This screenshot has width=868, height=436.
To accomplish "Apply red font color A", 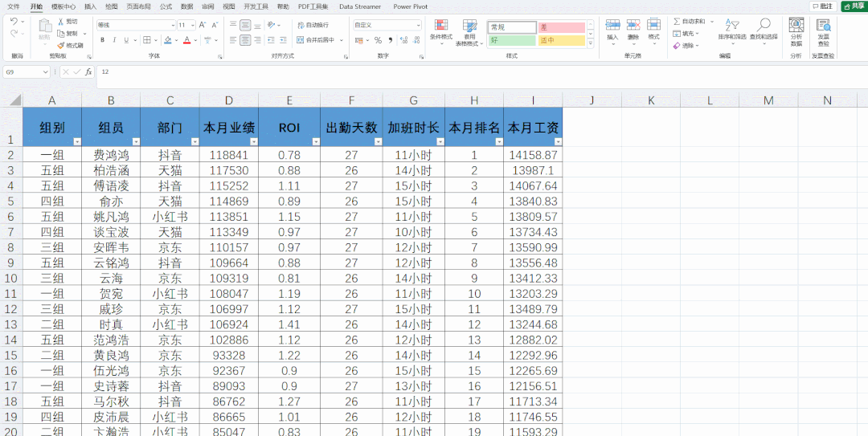I will [187, 40].
